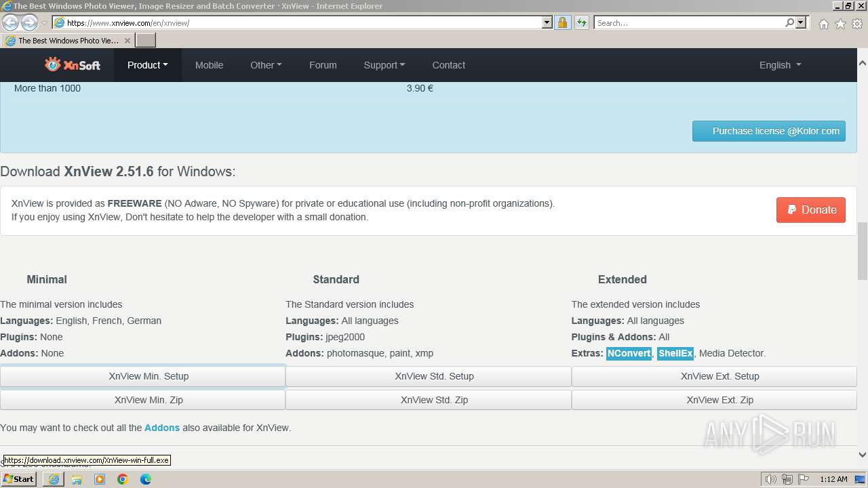868x488 pixels.
Task: Go to the Contact nav item
Action: (448, 65)
